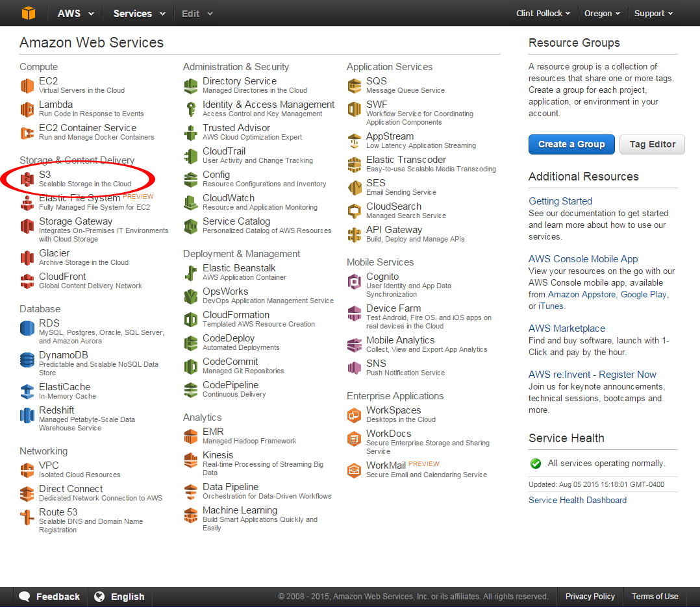The image size is (700, 607).
Task: Click the CloudFront service icon
Action: coord(27,281)
